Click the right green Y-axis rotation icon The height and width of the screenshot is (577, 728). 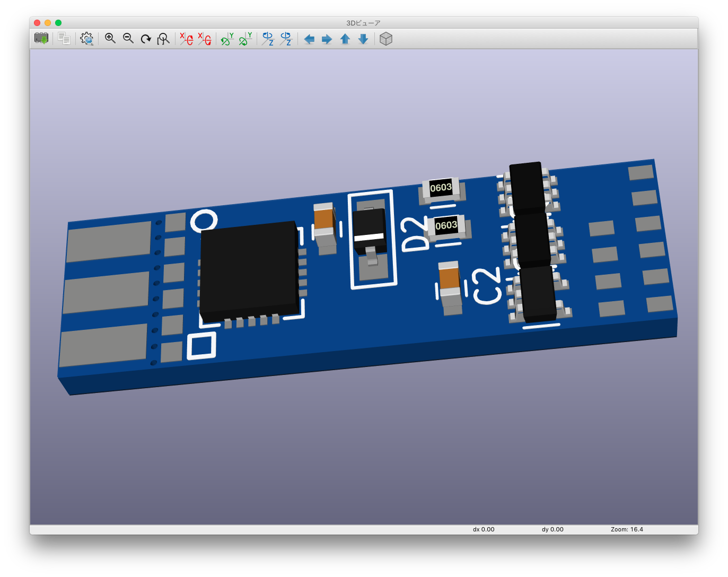[x=245, y=39]
